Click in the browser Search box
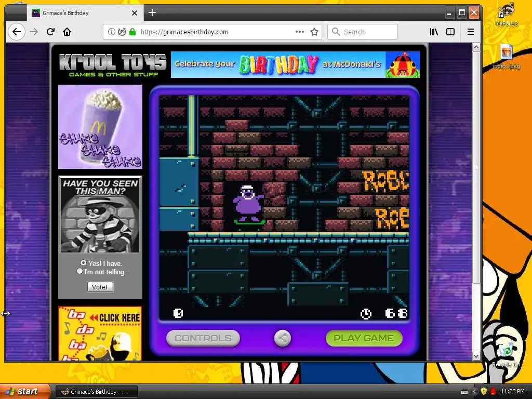The height and width of the screenshot is (399, 532). click(362, 32)
